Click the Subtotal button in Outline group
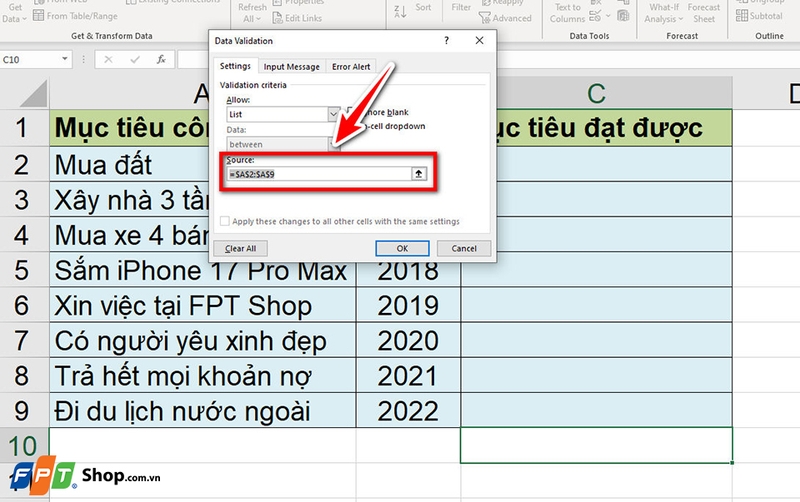 (759, 16)
